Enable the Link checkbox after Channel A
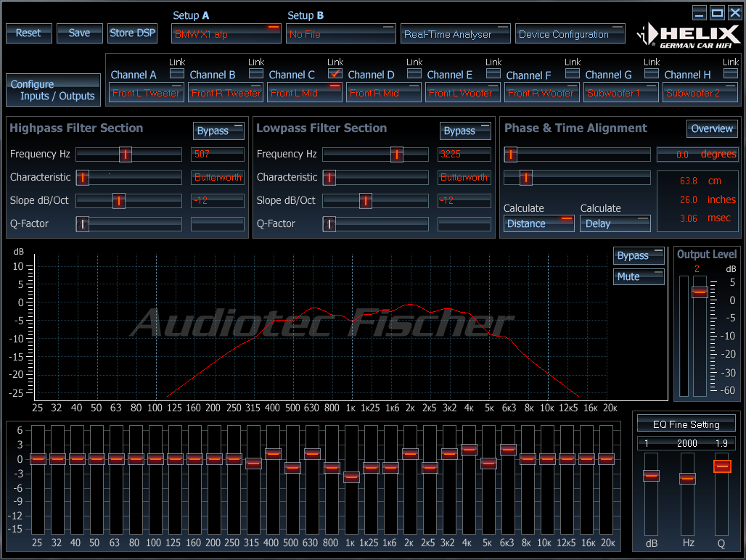Image resolution: width=746 pixels, height=560 pixels. pyautogui.click(x=177, y=74)
